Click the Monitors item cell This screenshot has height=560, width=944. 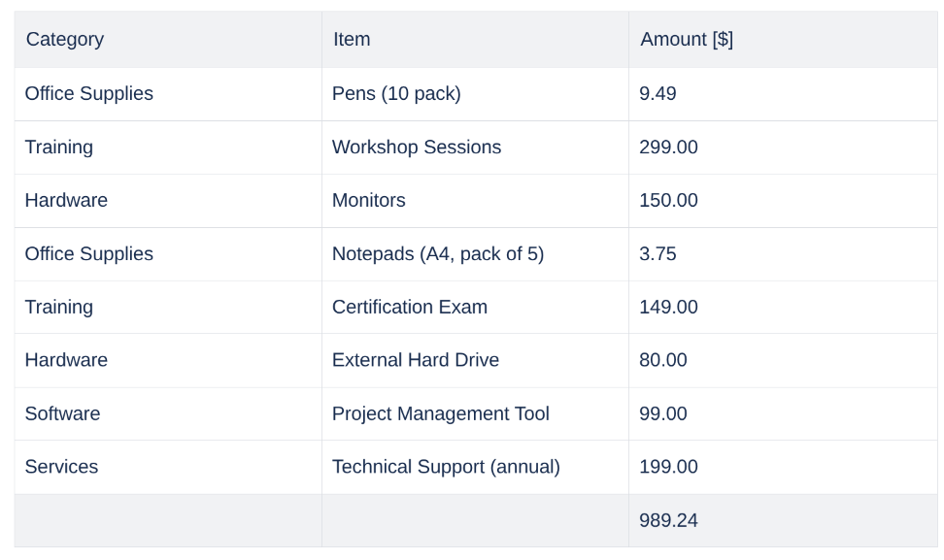[x=369, y=201]
